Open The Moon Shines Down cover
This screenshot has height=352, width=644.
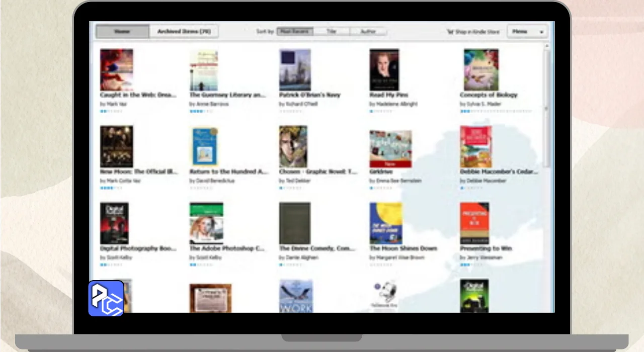[386, 223]
